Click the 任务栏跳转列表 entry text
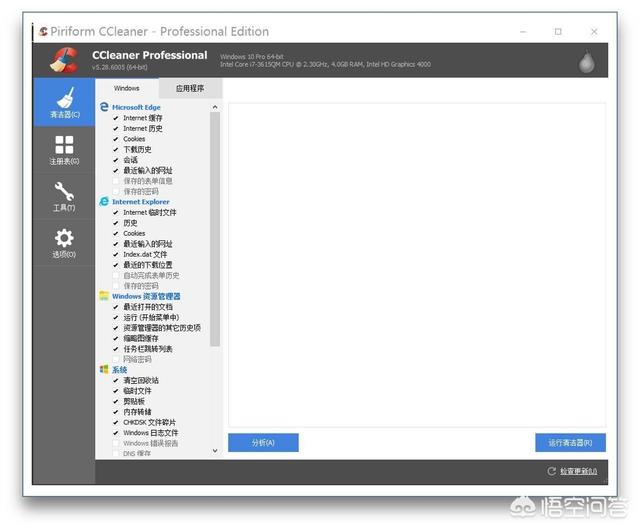The height and width of the screenshot is (530, 640). [x=148, y=349]
